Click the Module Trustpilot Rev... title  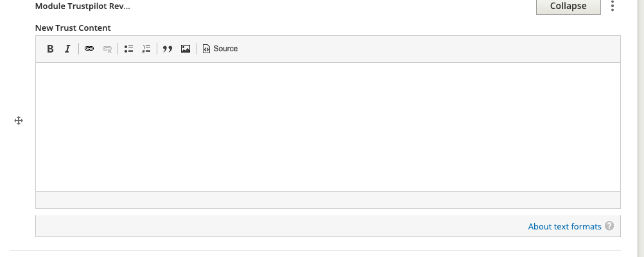(x=83, y=6)
